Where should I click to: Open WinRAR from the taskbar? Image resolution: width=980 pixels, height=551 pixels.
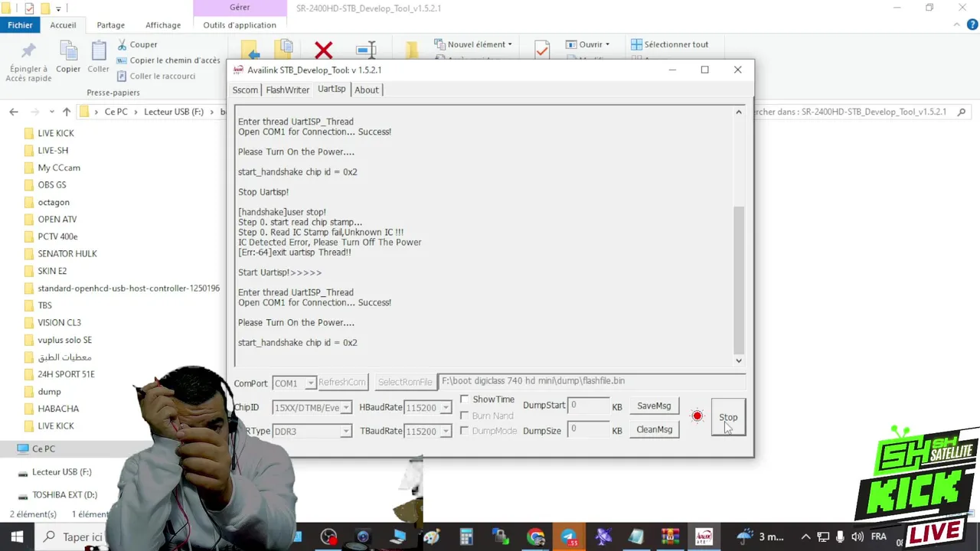(x=670, y=536)
